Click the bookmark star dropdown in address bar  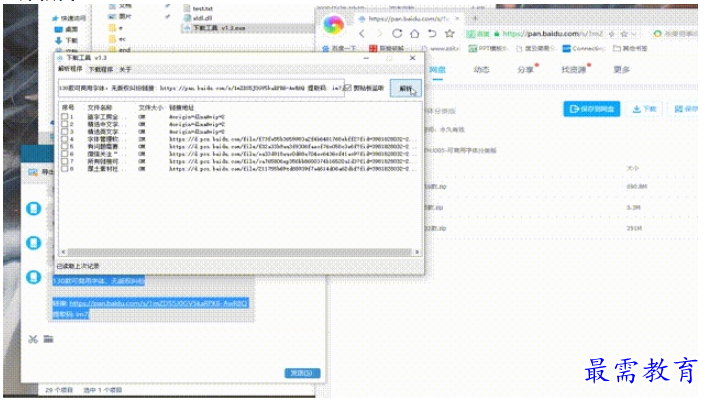click(x=626, y=34)
